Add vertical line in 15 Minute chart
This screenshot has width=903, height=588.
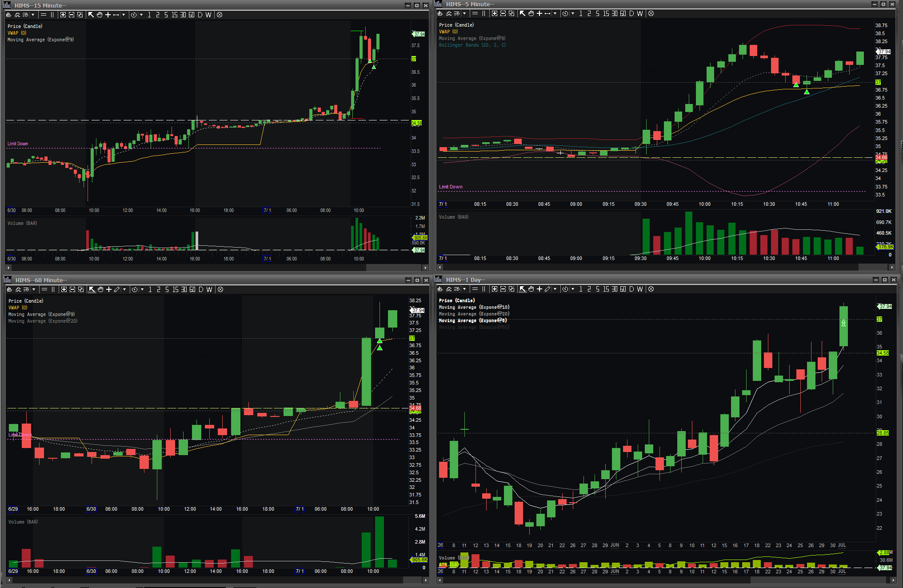[x=52, y=15]
